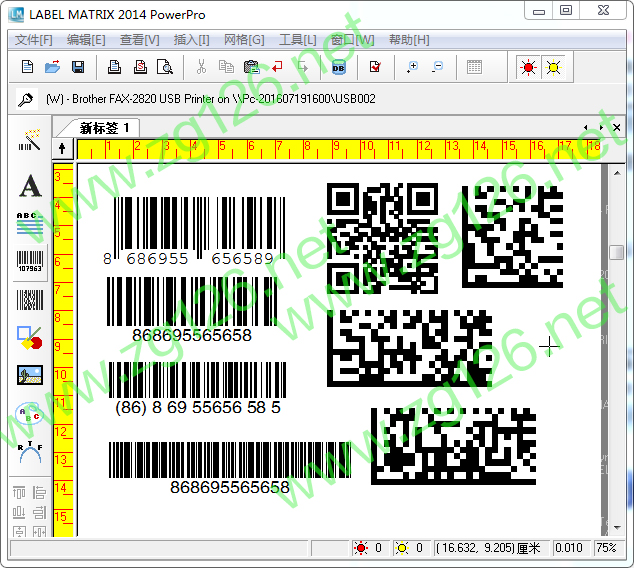The height and width of the screenshot is (568, 634).
Task: Click the Print with serial icon
Action: [x=140, y=67]
